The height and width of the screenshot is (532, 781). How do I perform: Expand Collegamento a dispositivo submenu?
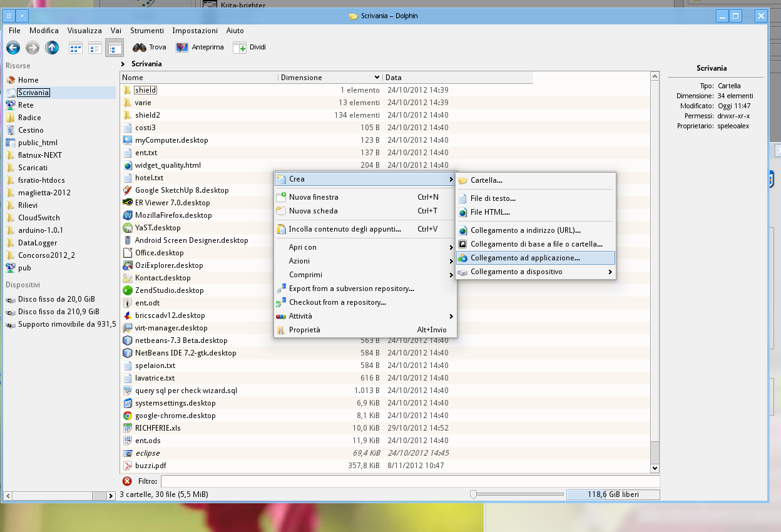[536, 272]
